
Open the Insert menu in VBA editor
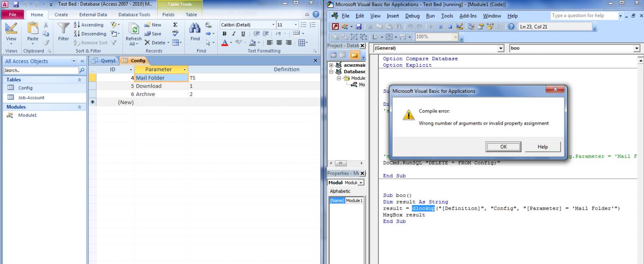[393, 16]
